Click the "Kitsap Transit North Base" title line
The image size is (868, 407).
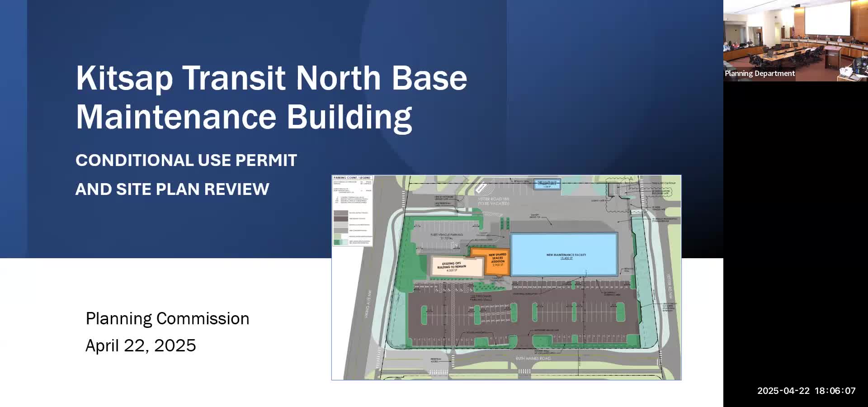pos(271,78)
